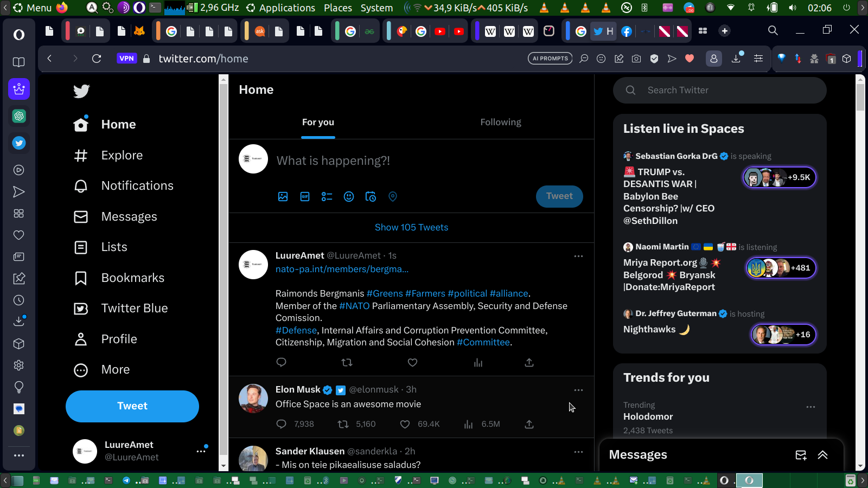Retweet the LuureAmet tweet
868x488 pixels.
(347, 362)
